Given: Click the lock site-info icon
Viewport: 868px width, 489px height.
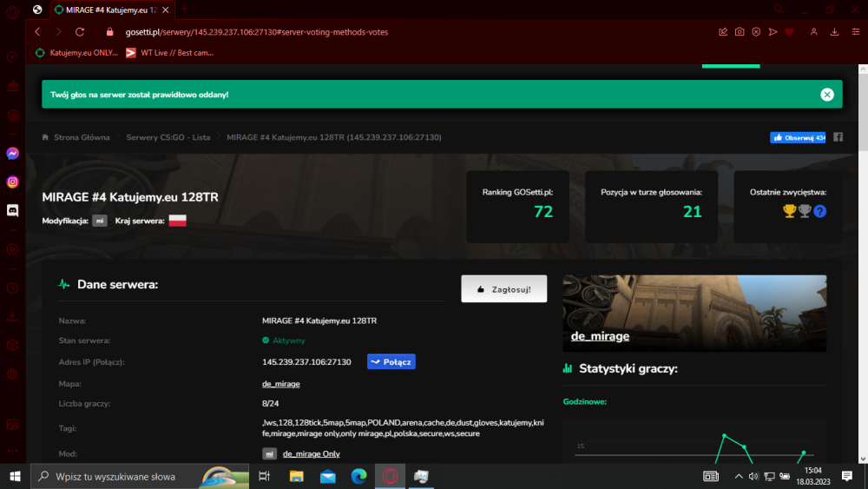Looking at the screenshot, I should pyautogui.click(x=109, y=32).
